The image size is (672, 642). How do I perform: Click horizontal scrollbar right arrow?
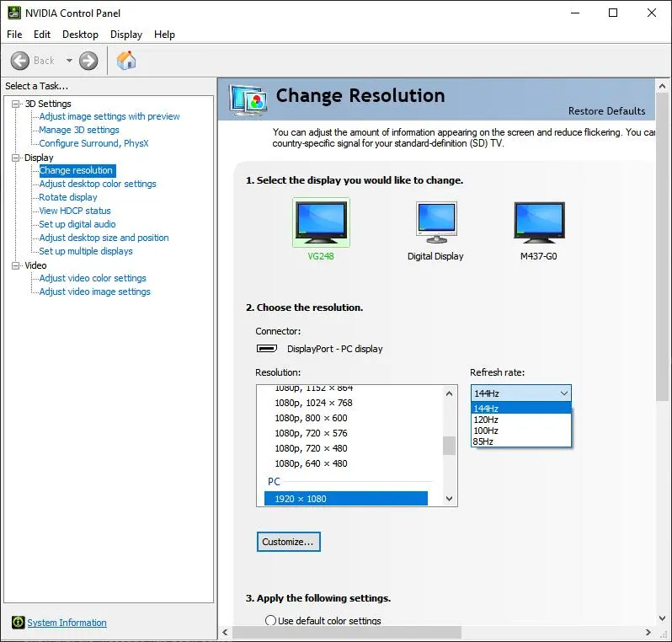point(648,632)
